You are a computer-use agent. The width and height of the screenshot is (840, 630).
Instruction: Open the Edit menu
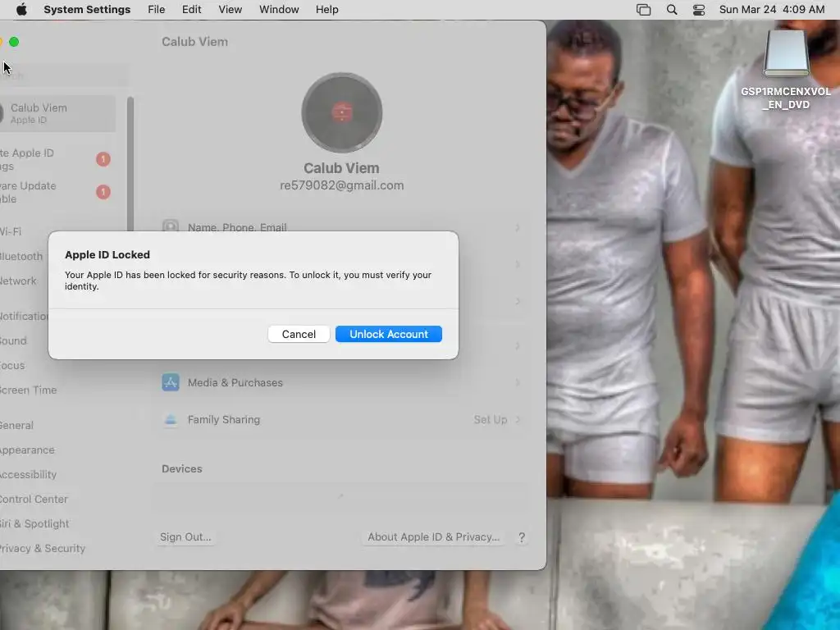coord(191,10)
